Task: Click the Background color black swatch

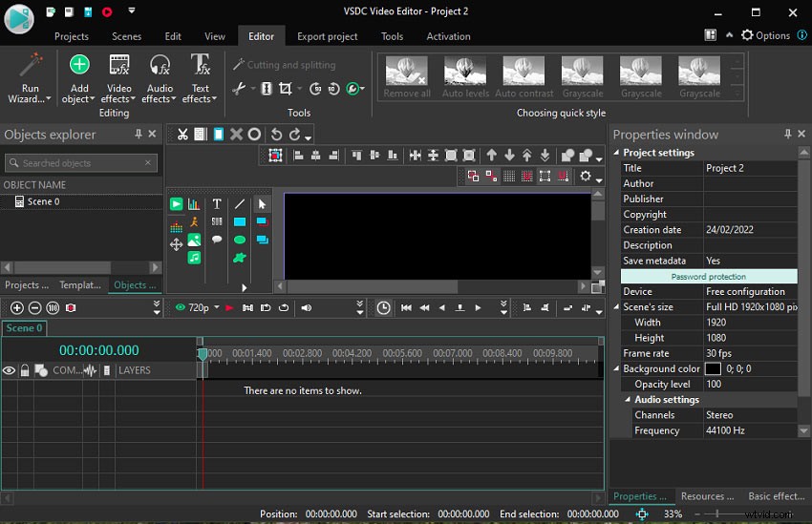Action: (713, 369)
